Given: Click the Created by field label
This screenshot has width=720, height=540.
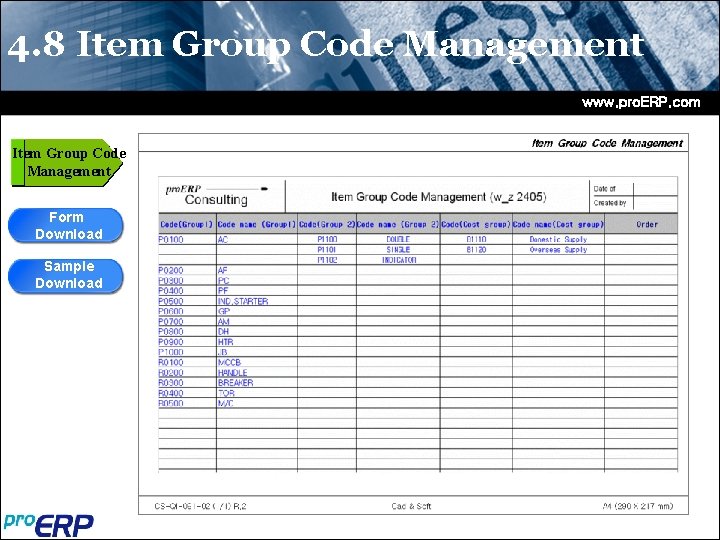Looking at the screenshot, I should point(610,203).
